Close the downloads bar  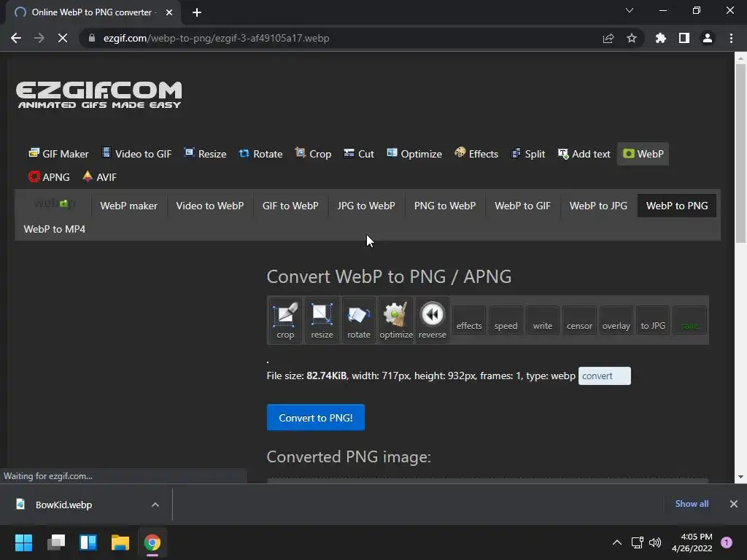click(733, 504)
